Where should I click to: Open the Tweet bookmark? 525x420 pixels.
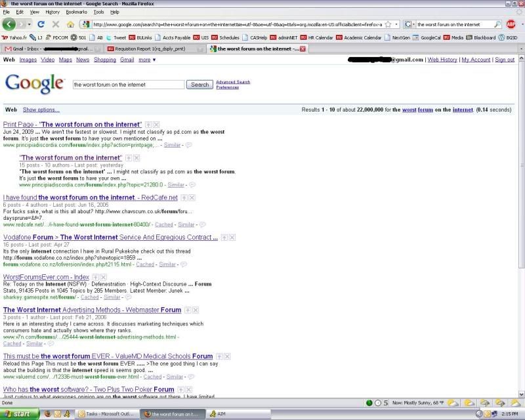(x=116, y=37)
